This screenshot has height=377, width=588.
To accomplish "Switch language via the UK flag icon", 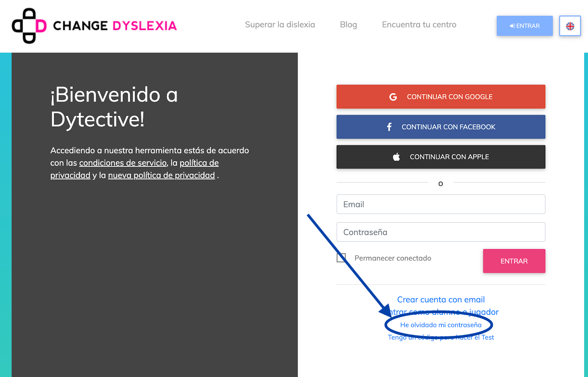I will pos(570,26).
